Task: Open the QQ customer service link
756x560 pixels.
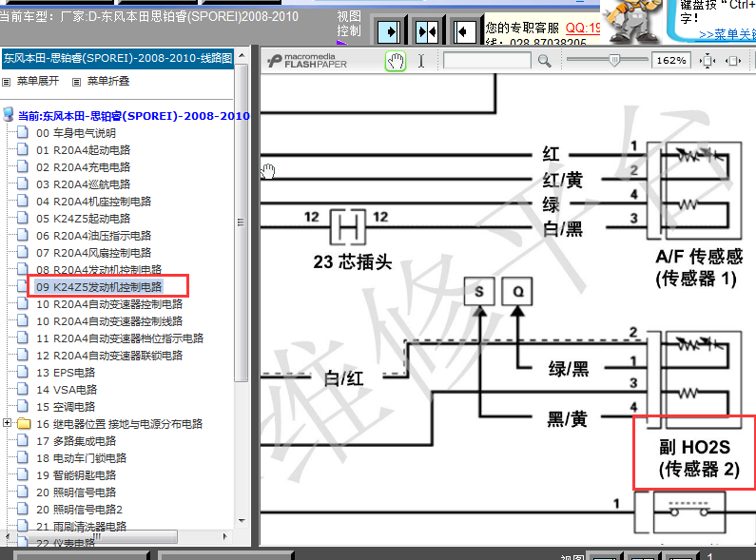Action: click(x=582, y=28)
